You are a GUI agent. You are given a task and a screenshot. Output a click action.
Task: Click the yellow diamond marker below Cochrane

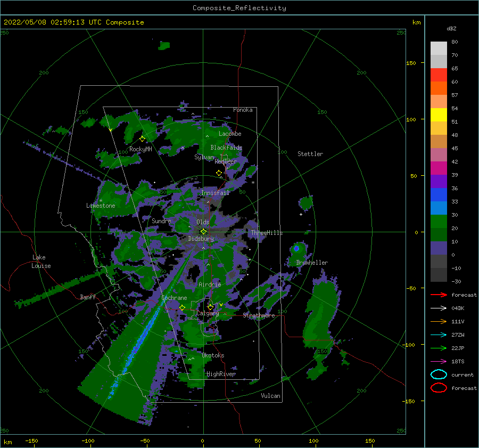pyautogui.click(x=182, y=307)
